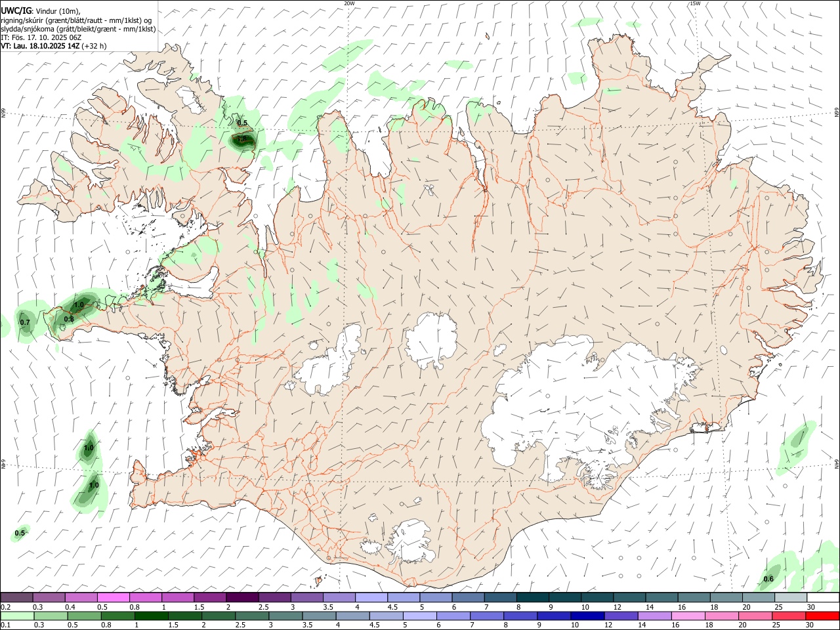
Task: Select the 'IT: Fös. 17. 10. 2025 06Z' line
Action: tap(41, 37)
